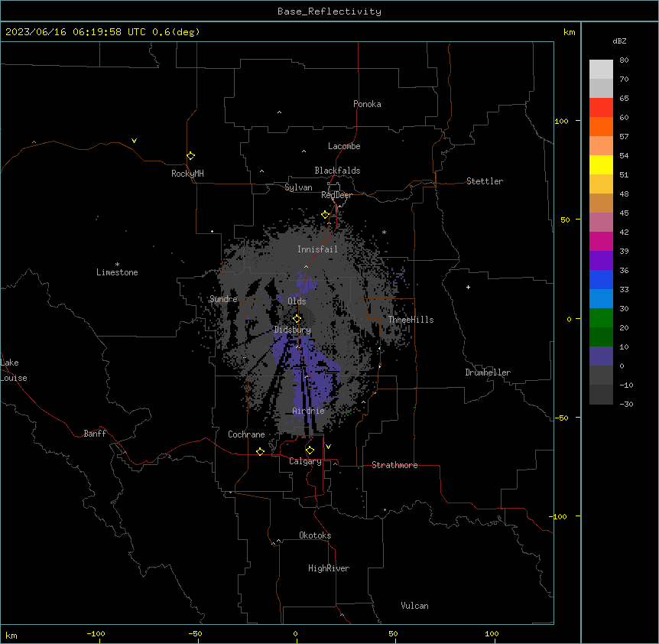Click the yellow diamond marker above RockyMH

(x=190, y=155)
